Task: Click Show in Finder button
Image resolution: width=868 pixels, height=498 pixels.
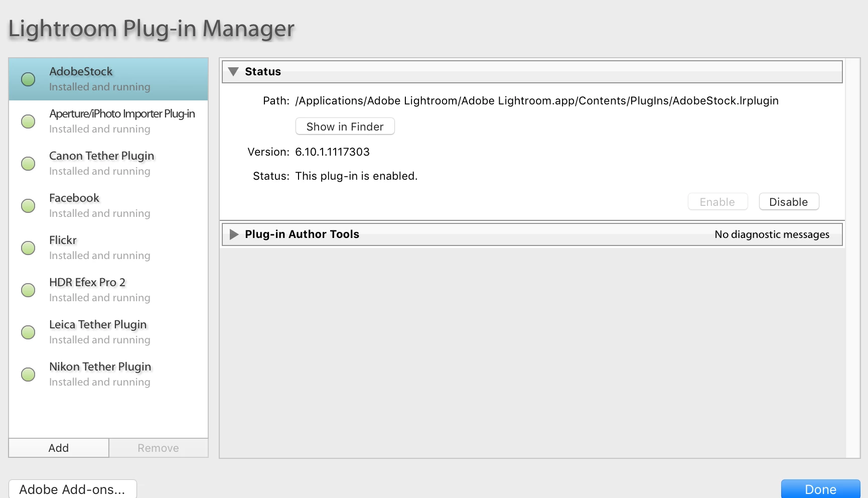Action: (x=345, y=127)
